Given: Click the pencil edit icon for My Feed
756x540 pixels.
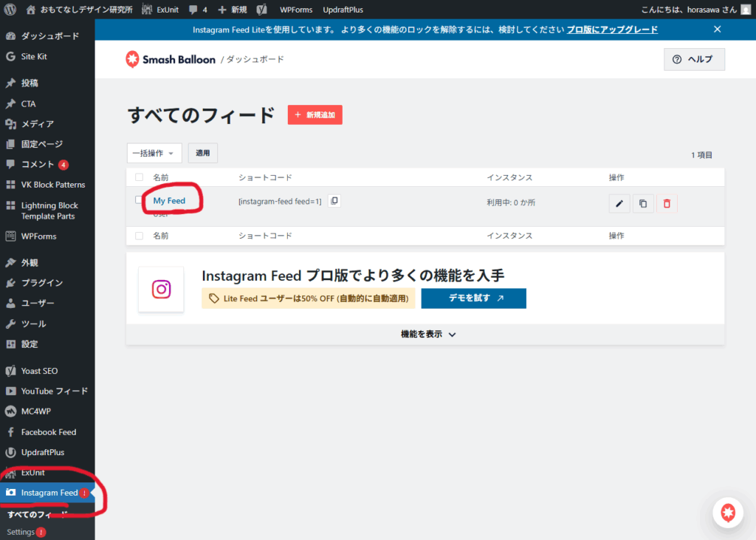Looking at the screenshot, I should click(x=619, y=204).
